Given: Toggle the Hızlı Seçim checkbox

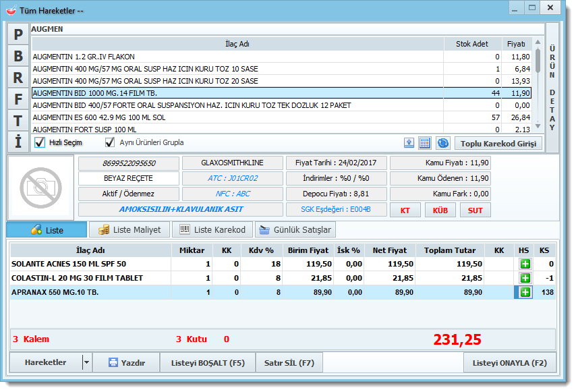Looking at the screenshot, I should point(40,142).
